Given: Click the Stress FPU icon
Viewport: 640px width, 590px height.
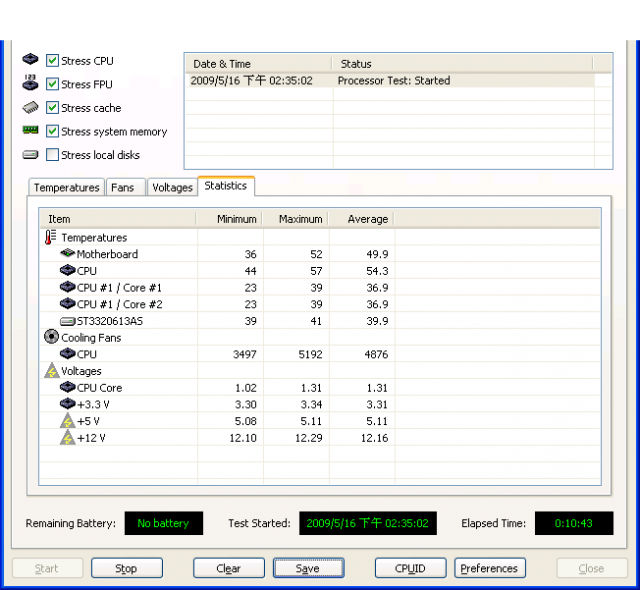Looking at the screenshot, I should pos(30,82).
